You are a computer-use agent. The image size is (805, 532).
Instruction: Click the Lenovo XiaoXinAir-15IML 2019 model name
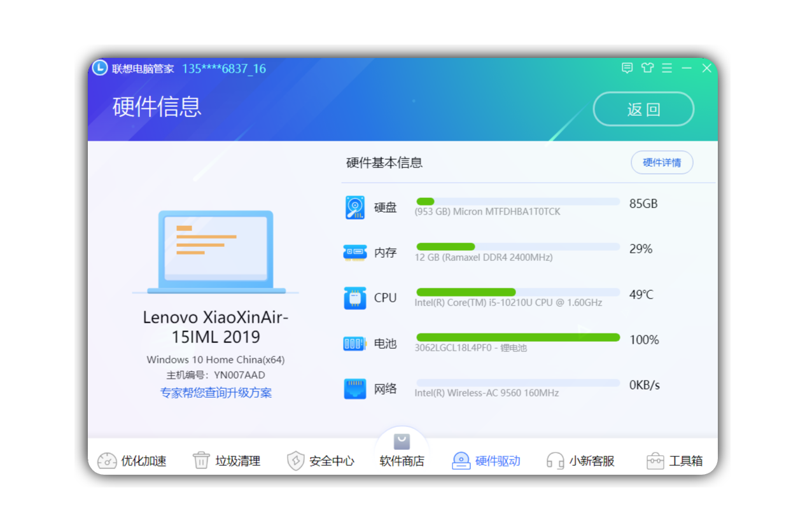(216, 326)
